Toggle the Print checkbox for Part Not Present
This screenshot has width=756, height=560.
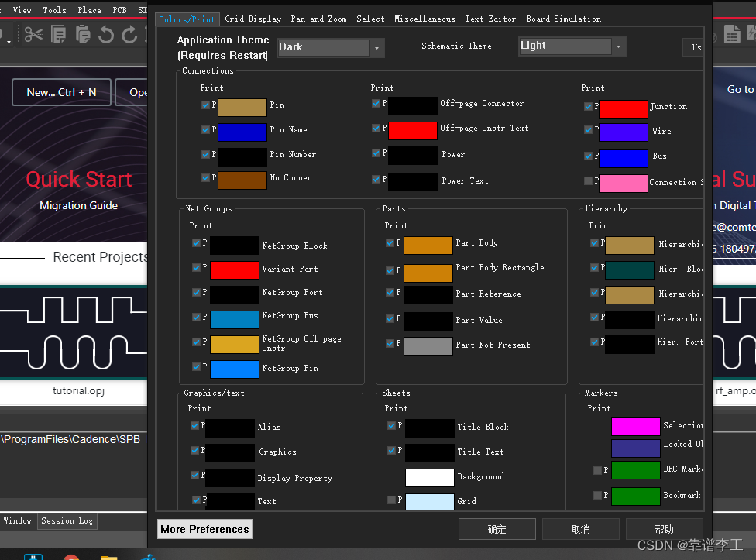pos(390,343)
